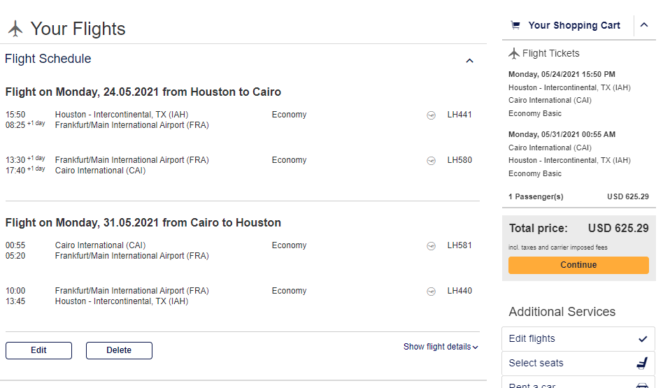Image resolution: width=670 pixels, height=388 pixels.
Task: Open the Edit flights service
Action: pos(578,339)
